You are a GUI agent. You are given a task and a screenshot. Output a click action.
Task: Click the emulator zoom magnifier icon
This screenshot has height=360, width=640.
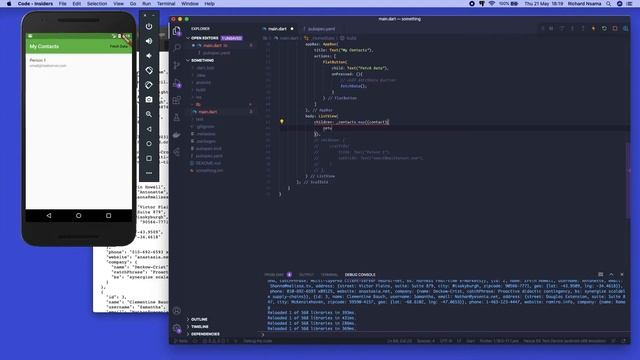tap(149, 114)
